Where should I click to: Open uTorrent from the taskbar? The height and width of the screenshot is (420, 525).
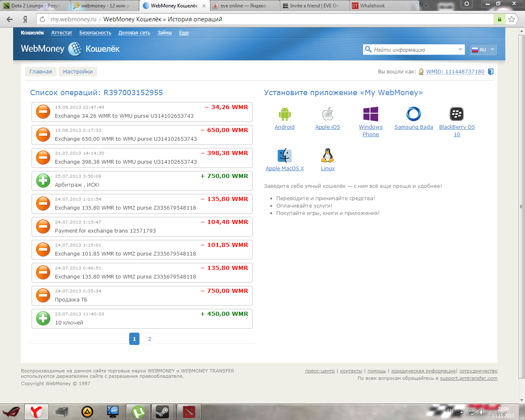[138, 412]
